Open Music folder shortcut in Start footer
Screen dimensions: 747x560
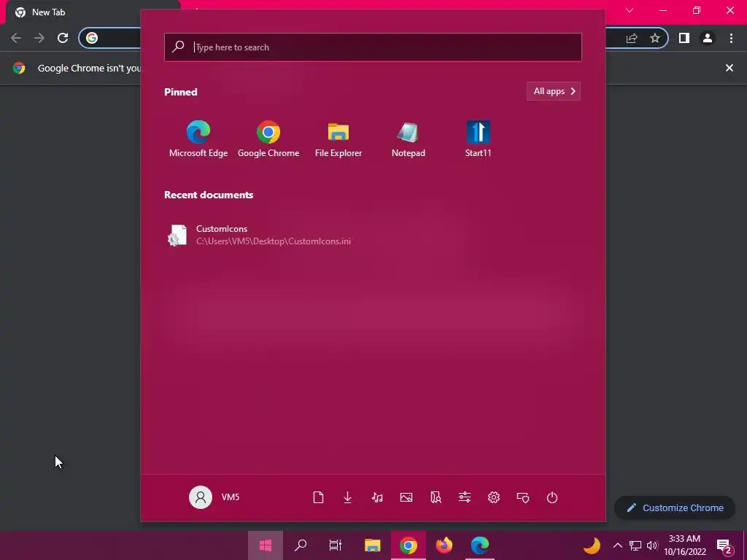[377, 497]
